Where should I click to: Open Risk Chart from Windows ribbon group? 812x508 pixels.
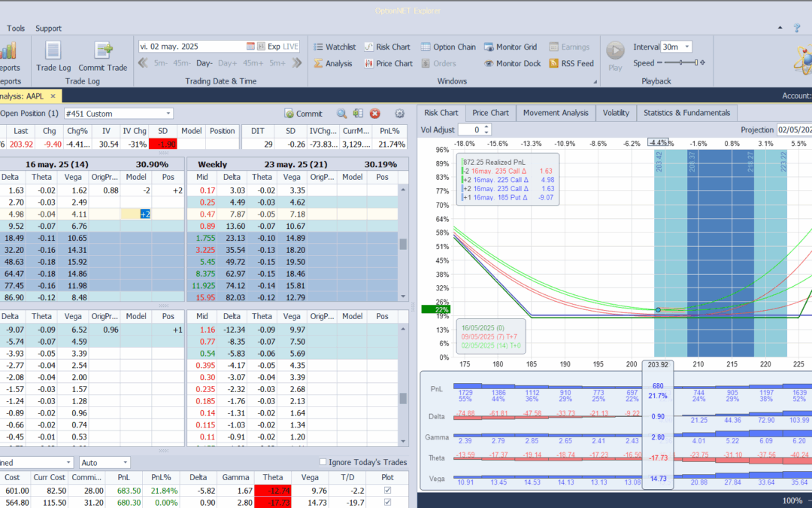[387, 47]
